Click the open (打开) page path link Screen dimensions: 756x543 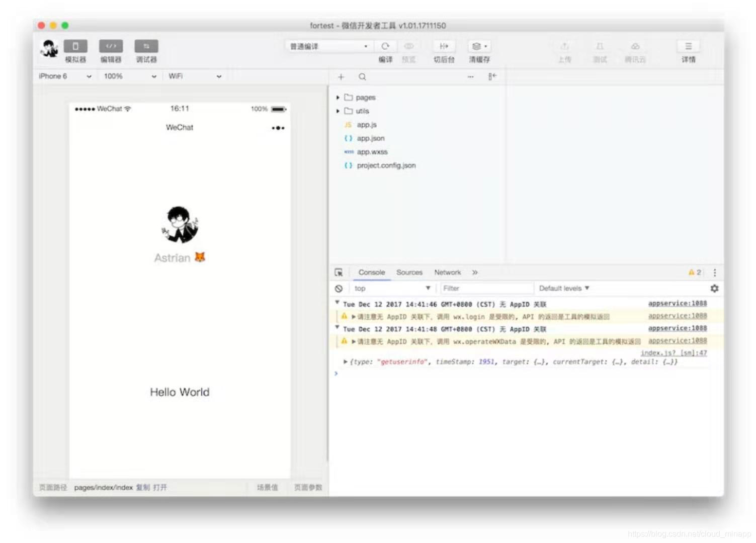(160, 487)
